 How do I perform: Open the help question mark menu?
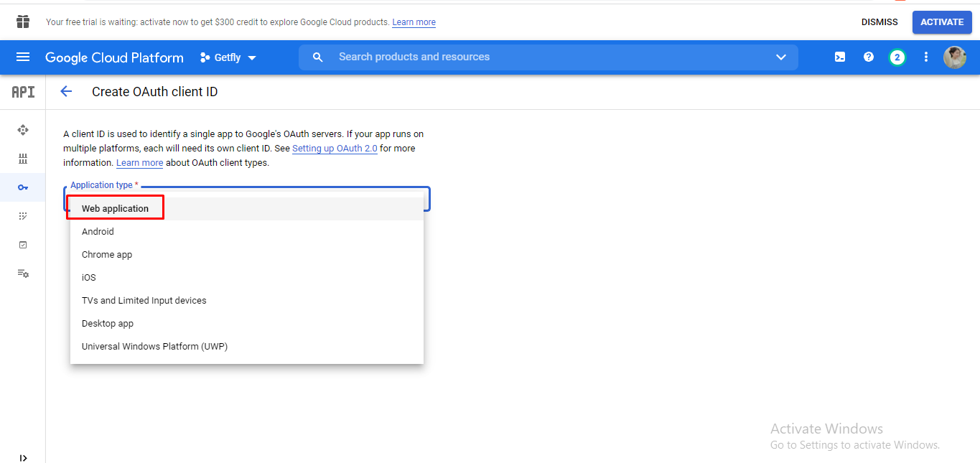point(868,57)
